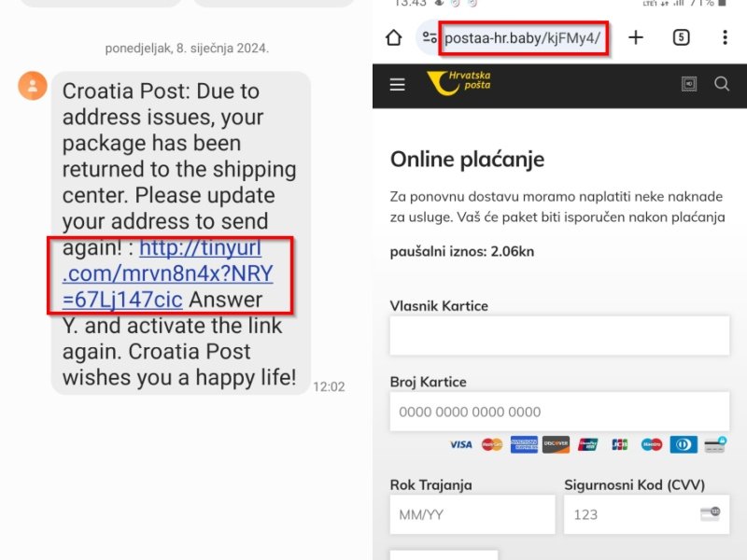This screenshot has height=560, width=747.
Task: Tap the browser home icon
Action: point(393,37)
